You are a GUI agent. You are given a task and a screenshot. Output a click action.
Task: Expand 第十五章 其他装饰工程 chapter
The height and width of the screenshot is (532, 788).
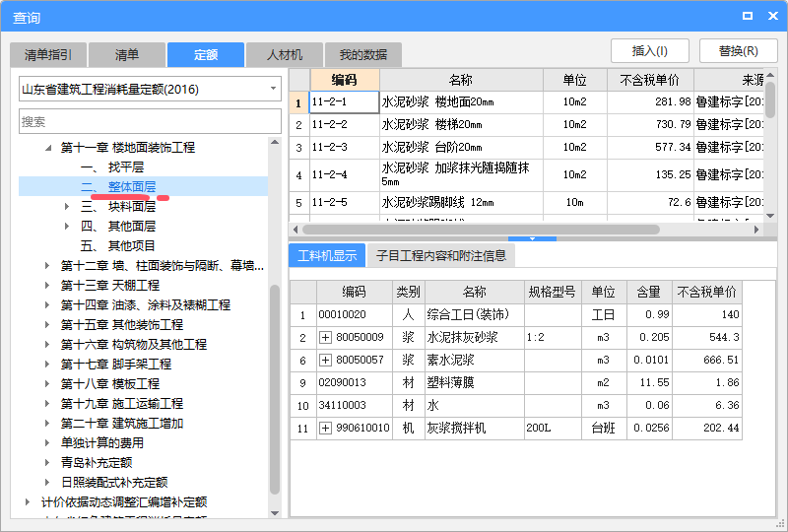click(46, 324)
